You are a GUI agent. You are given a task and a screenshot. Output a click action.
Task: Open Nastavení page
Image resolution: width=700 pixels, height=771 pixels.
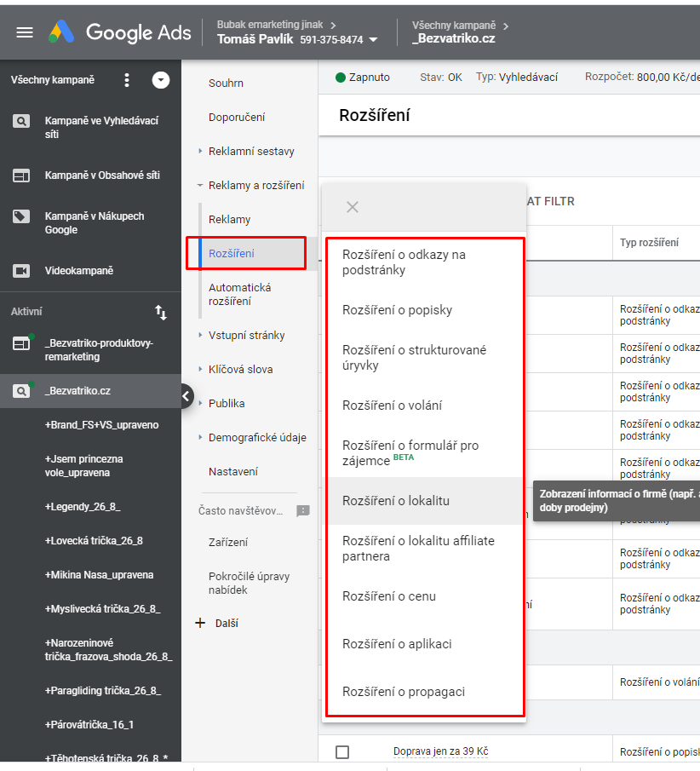click(x=233, y=472)
